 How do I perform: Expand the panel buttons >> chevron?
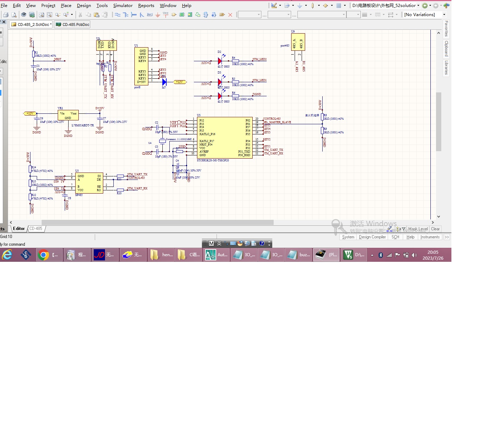click(447, 237)
